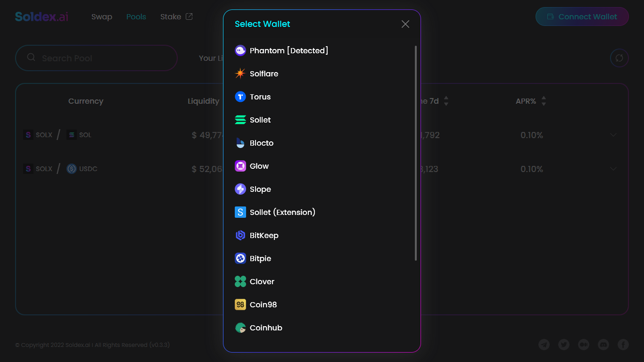Click the Select Wallet title

(x=263, y=24)
